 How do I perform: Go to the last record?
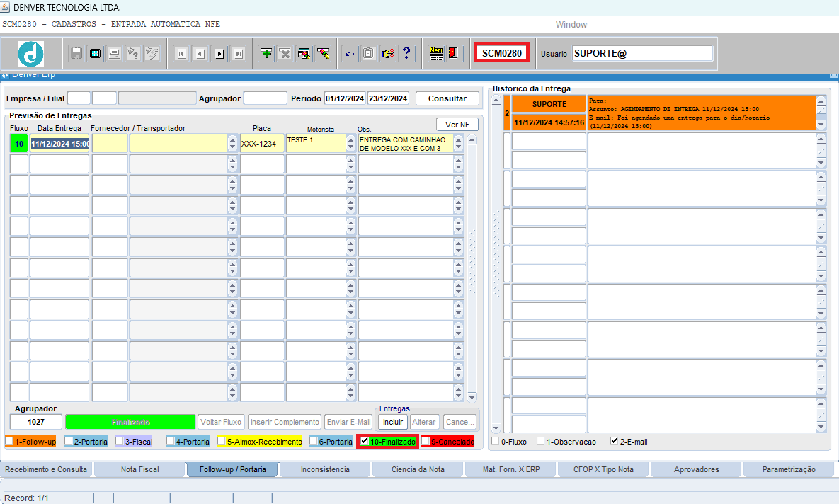click(238, 54)
